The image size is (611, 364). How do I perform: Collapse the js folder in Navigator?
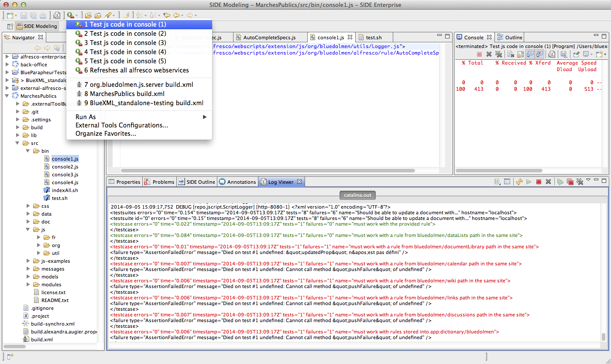click(x=28, y=230)
